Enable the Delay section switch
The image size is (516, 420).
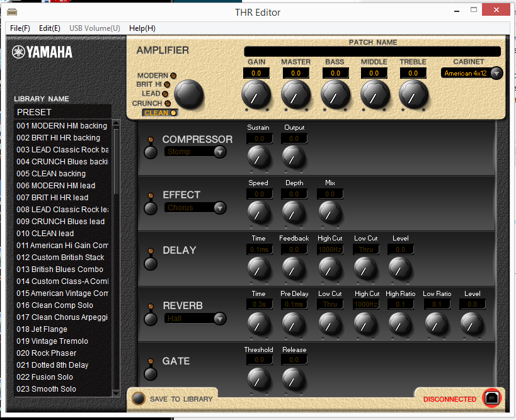[150, 263]
